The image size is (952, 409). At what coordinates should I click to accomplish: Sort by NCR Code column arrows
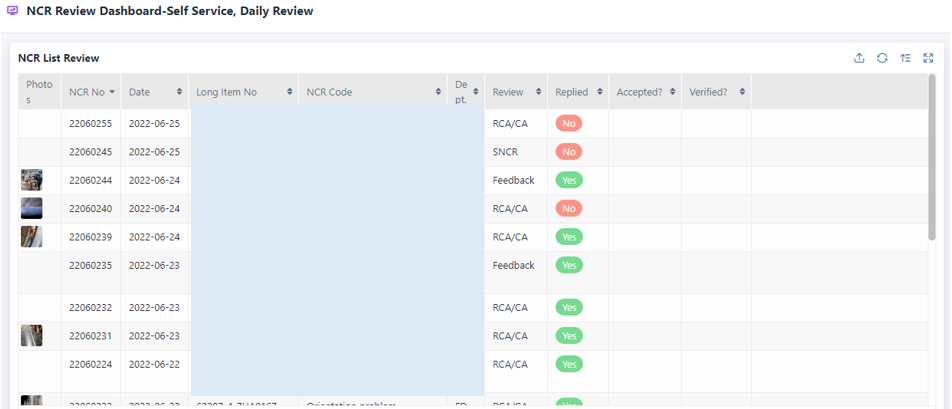[x=438, y=92]
